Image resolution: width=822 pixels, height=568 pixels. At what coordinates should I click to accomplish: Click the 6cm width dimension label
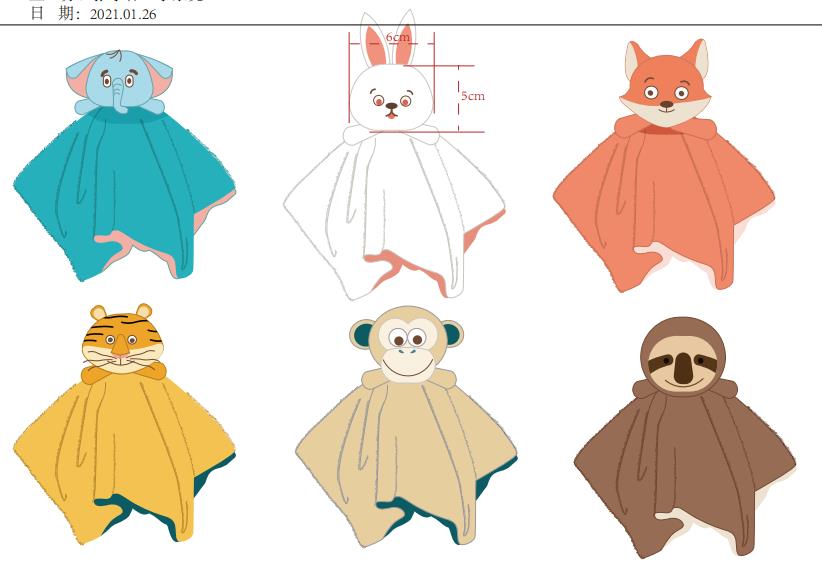tap(397, 37)
